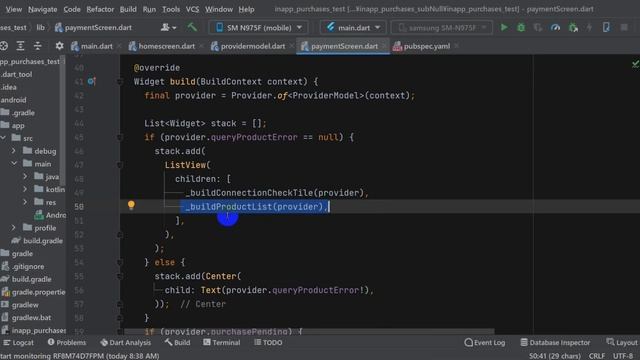Click paymentScreen.dart in breadcrumb
The height and width of the screenshot is (360, 640).
[x=93, y=27]
